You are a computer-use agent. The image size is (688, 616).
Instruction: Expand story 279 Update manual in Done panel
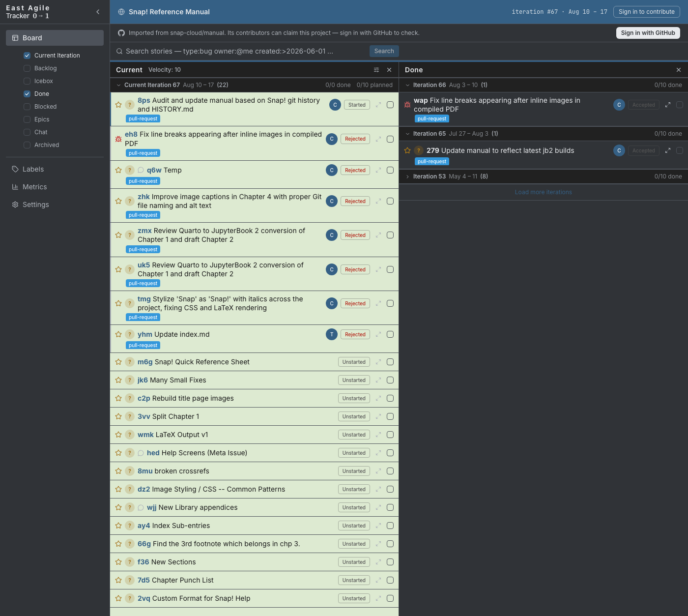[x=668, y=150]
